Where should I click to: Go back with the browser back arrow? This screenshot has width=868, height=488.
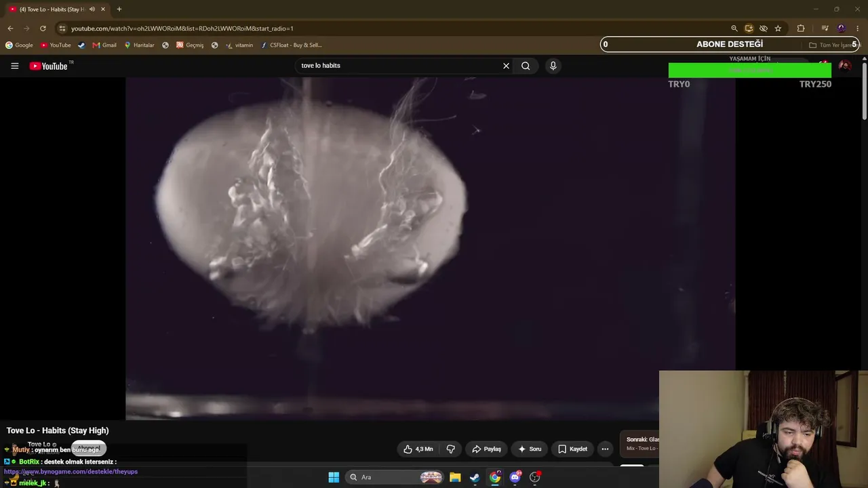click(x=10, y=28)
